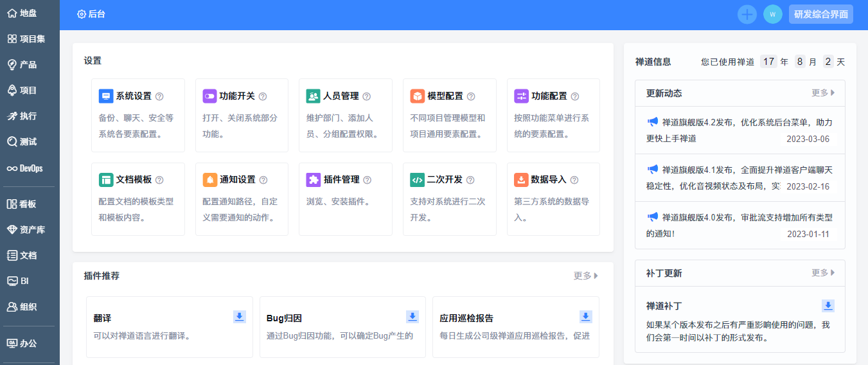Viewport: 868px width, 365px height.
Task: Click the blue plus button in header
Action: (747, 14)
